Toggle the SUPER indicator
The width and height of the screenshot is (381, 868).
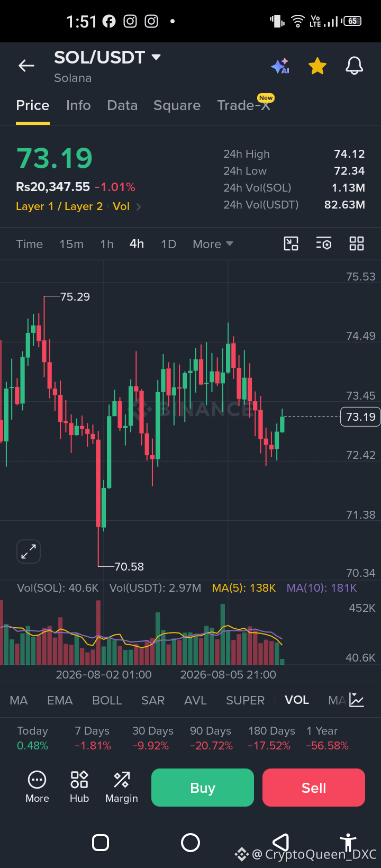(245, 700)
